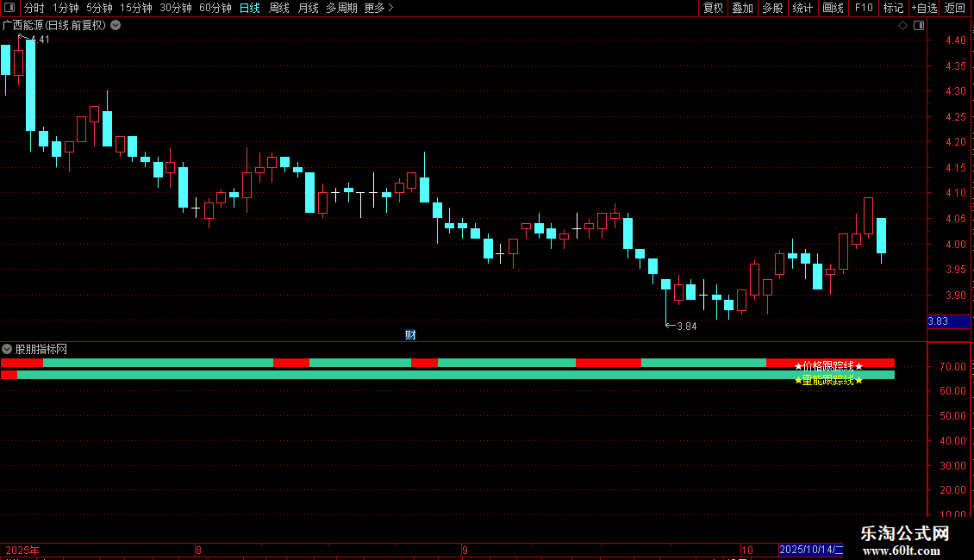974x560 pixels.
Task: Toggle the side panel icon at chart top-right
Action: tap(919, 26)
